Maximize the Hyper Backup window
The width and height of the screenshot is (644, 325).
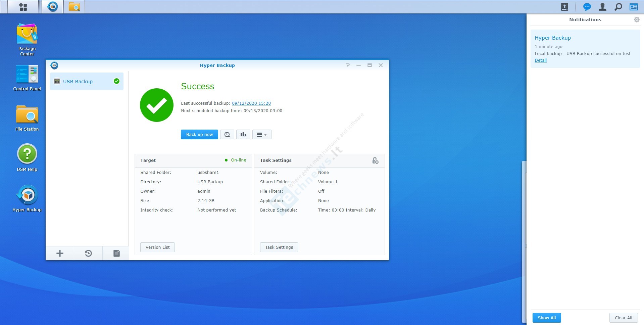click(369, 65)
